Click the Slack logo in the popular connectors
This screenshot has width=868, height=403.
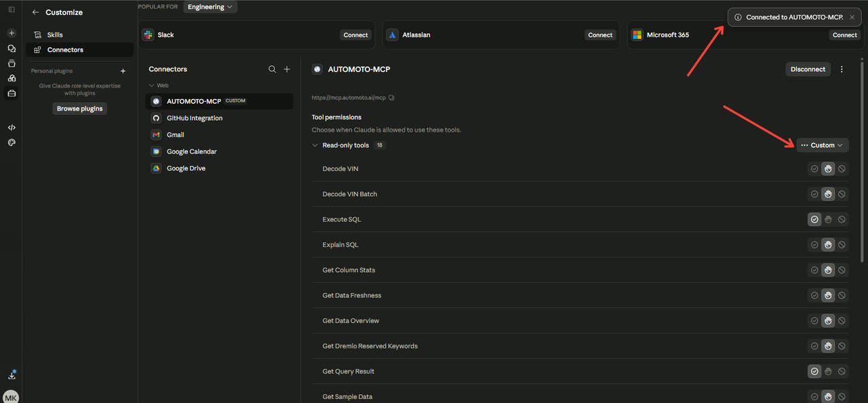pyautogui.click(x=148, y=35)
